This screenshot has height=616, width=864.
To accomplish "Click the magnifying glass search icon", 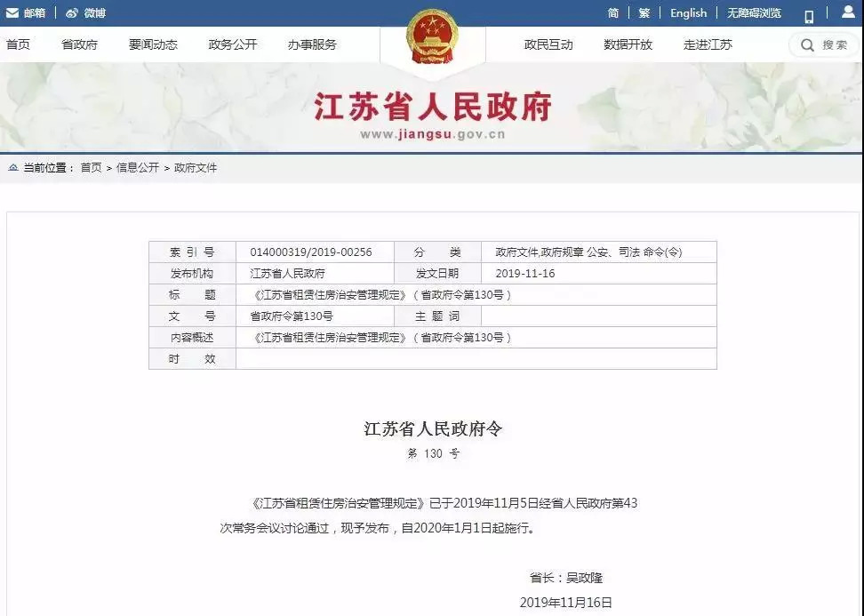I will [807, 45].
